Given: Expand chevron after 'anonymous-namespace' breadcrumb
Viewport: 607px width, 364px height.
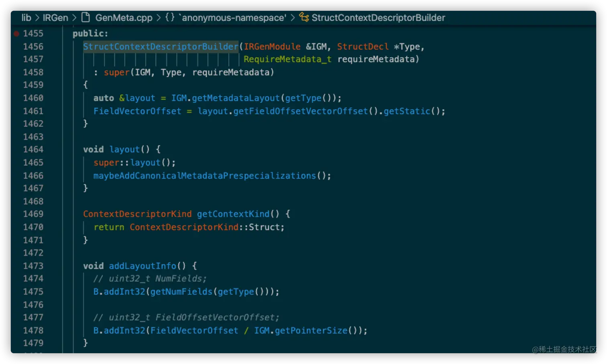Looking at the screenshot, I should coord(293,18).
